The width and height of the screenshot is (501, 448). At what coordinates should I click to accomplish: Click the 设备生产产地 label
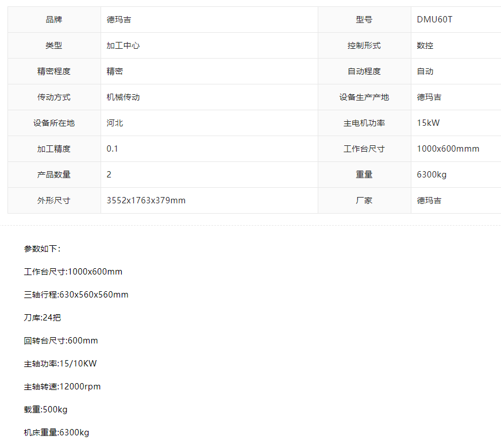[x=364, y=97]
